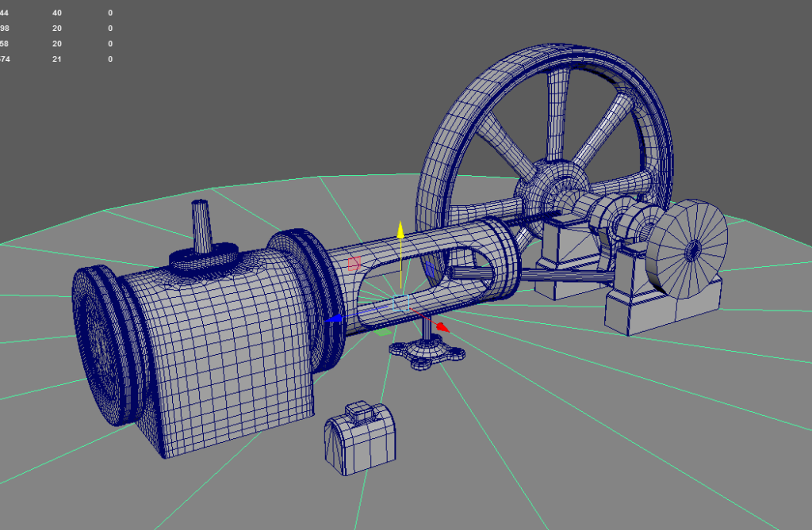812x530 pixels.
Task: Select the red X-axis manipulator arrow
Action: pyautogui.click(x=442, y=326)
